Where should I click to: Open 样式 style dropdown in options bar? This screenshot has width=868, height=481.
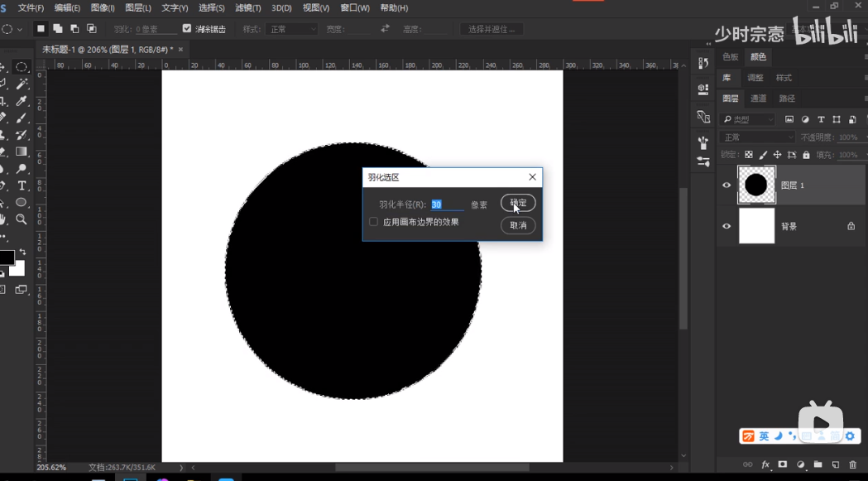(291, 29)
